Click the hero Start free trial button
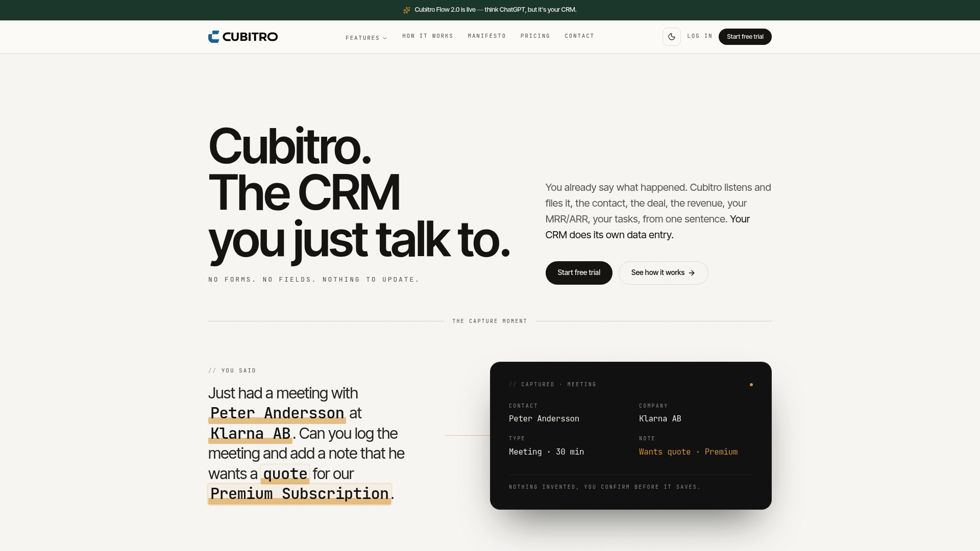Image resolution: width=980 pixels, height=551 pixels. [579, 273]
